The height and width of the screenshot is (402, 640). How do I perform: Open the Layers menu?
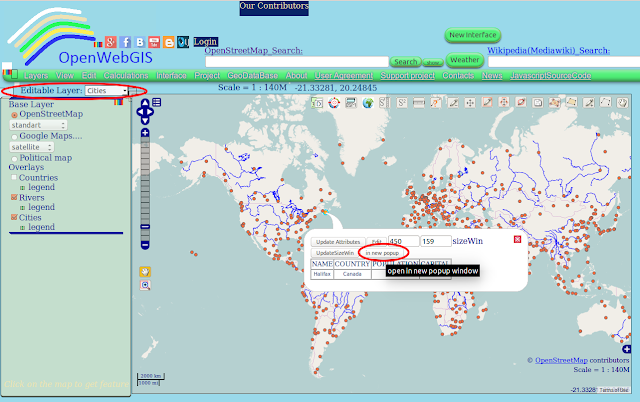(36, 76)
